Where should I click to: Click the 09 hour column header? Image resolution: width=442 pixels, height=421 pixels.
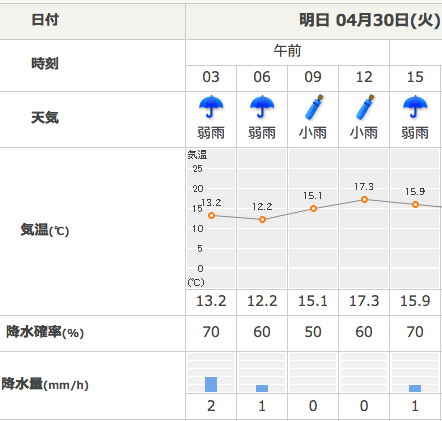pos(313,77)
